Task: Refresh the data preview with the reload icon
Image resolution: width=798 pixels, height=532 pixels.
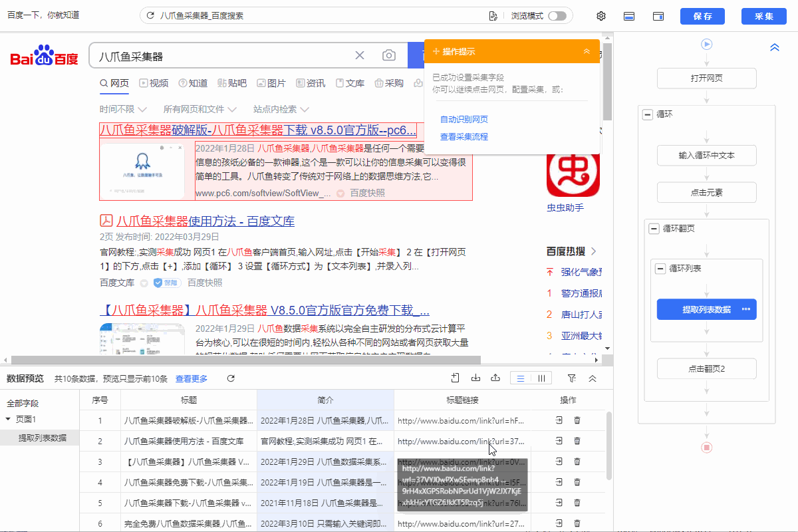Action: coord(231,378)
